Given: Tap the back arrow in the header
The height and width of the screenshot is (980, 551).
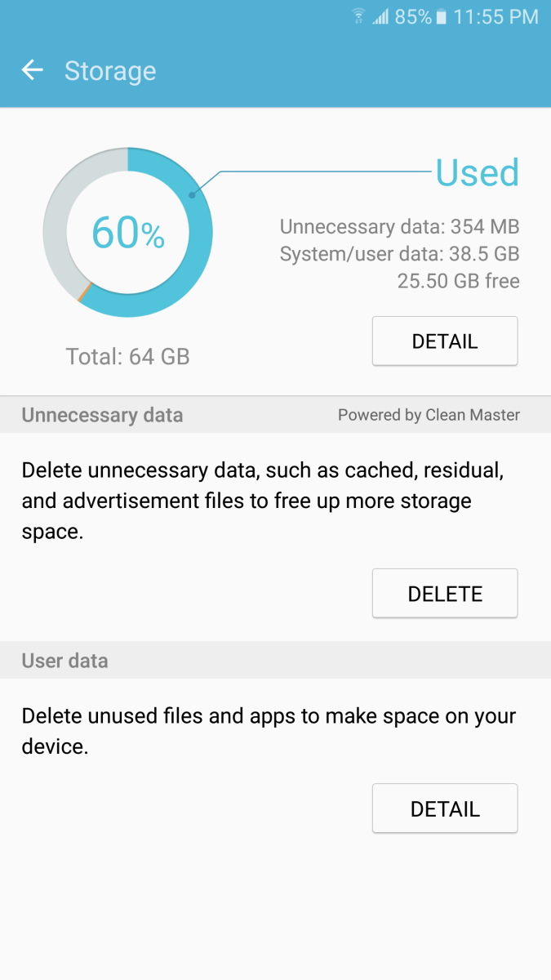Looking at the screenshot, I should (33, 70).
